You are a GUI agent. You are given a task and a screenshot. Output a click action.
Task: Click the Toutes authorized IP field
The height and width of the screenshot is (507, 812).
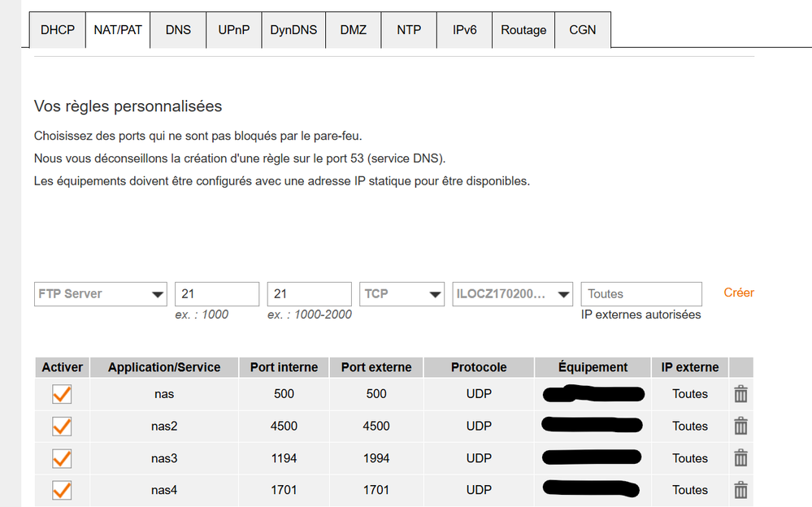640,293
